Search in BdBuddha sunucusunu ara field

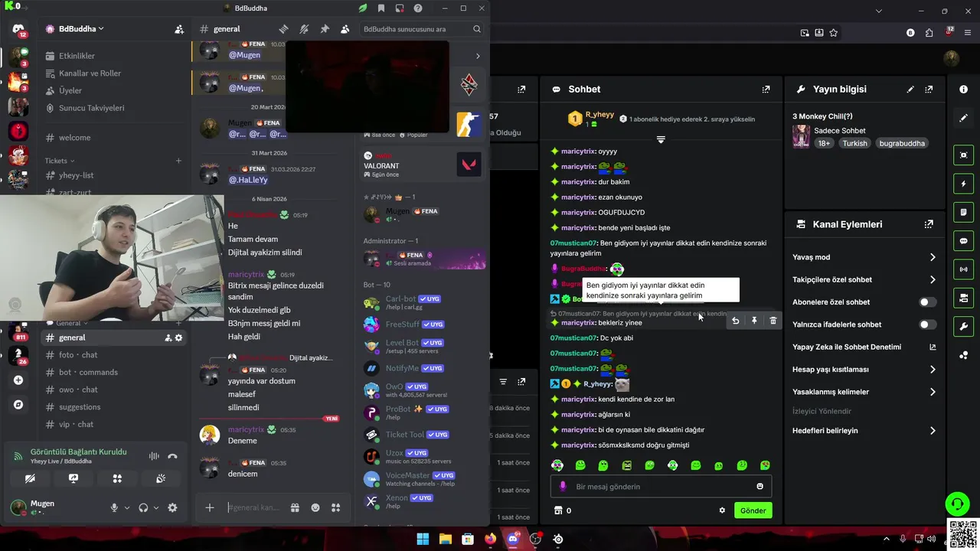422,29
